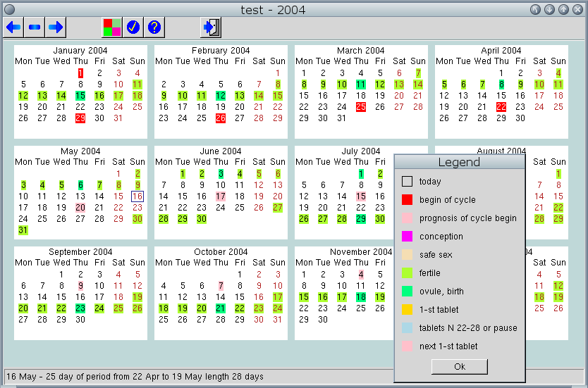This screenshot has width=588, height=388.
Task: Click magenta 'conception' legend swatch
Action: 407,237
